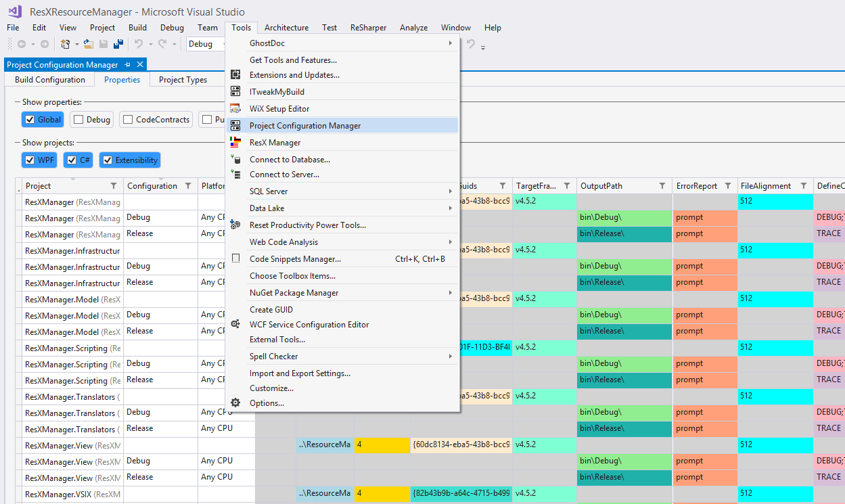Open the Configuration column filter
Image resolution: width=845 pixels, height=504 pixels.
point(188,186)
